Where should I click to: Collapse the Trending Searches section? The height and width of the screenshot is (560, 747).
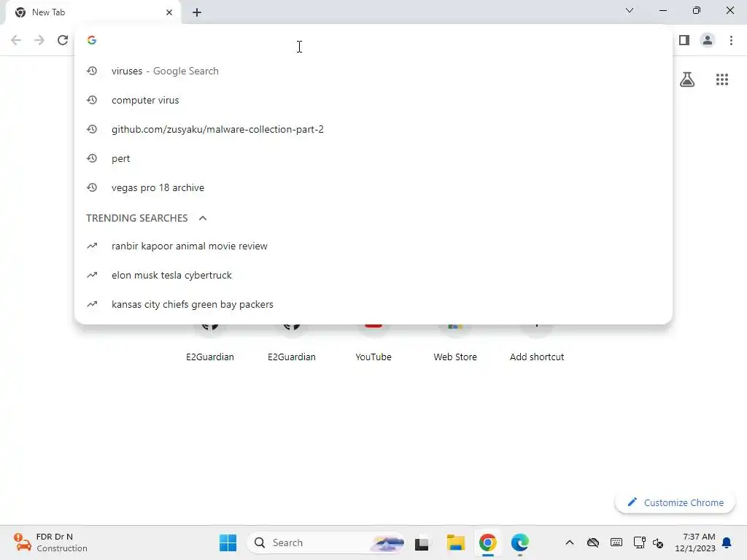pyautogui.click(x=203, y=218)
